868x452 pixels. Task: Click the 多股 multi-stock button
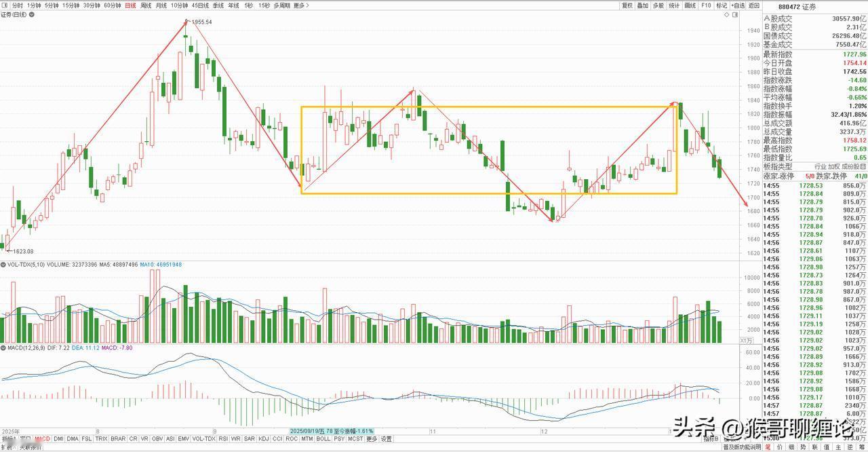tap(658, 5)
